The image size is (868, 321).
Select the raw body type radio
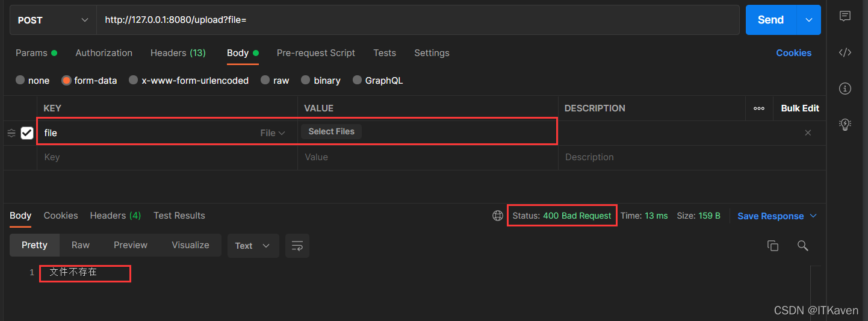point(265,81)
